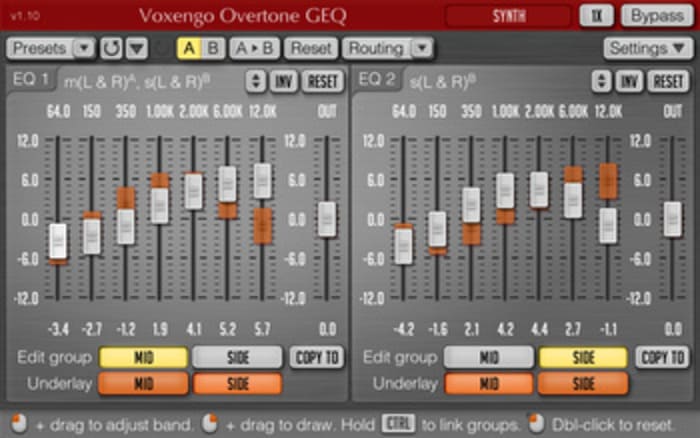Click RESET for EQ 1

click(x=323, y=81)
